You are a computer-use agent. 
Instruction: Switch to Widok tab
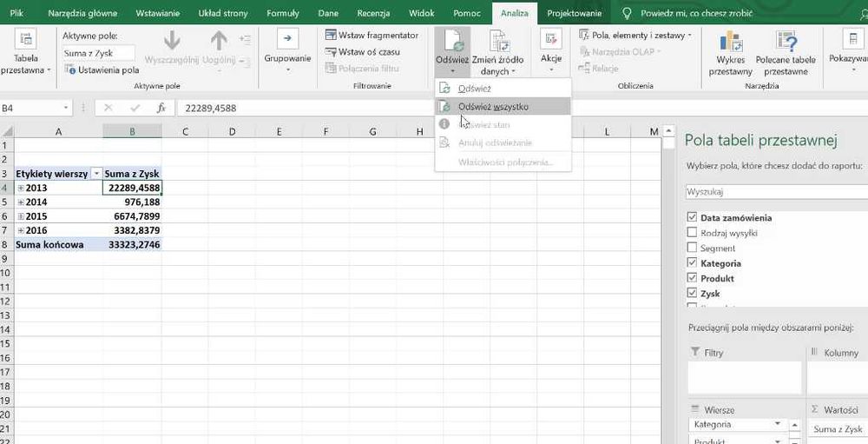tap(422, 13)
